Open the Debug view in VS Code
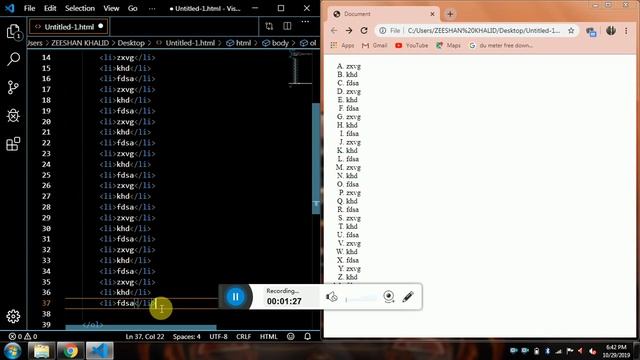 tap(13, 116)
